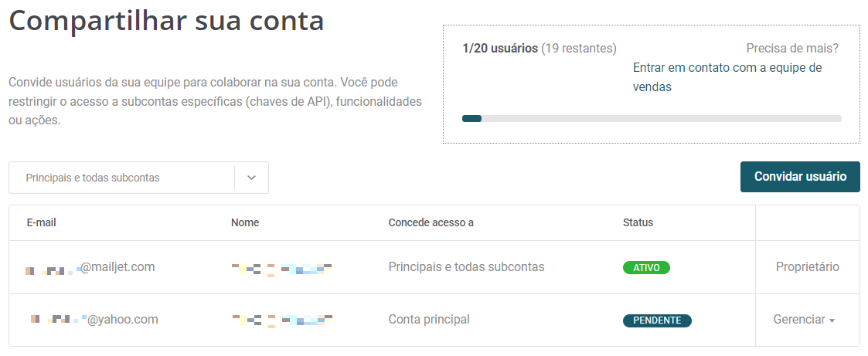The width and height of the screenshot is (868, 356).
Task: Click the Proprietário label in first row
Action: pyautogui.click(x=807, y=267)
